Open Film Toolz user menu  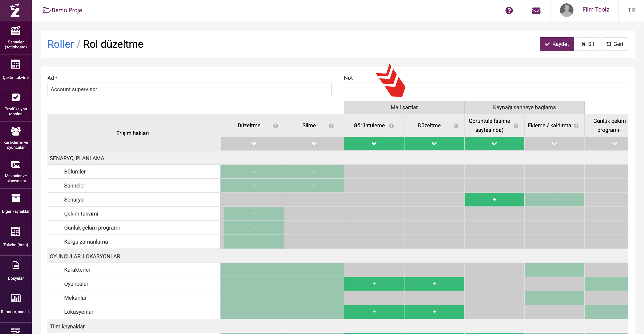595,9
